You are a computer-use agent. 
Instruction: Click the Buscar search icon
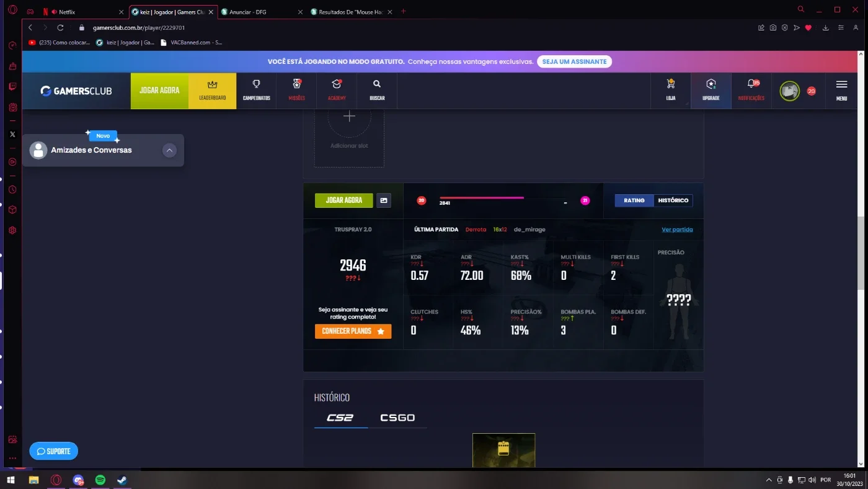[377, 91]
